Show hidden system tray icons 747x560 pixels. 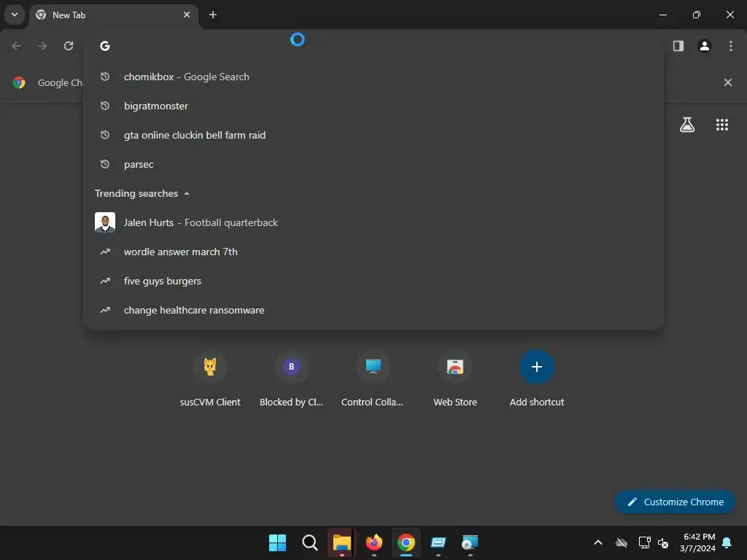[x=598, y=542]
